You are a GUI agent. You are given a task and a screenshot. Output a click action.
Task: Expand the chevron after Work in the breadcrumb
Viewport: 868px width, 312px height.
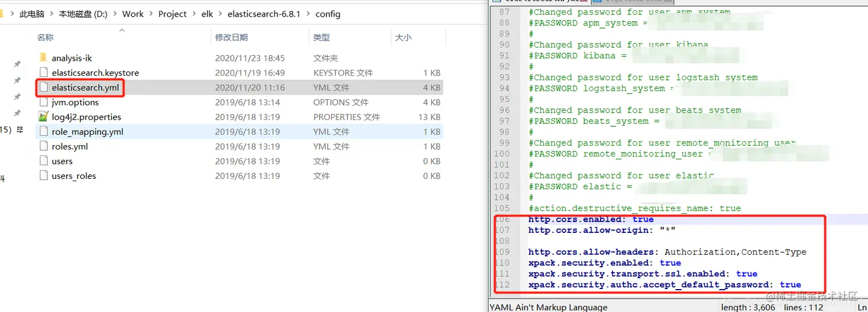coord(151,14)
